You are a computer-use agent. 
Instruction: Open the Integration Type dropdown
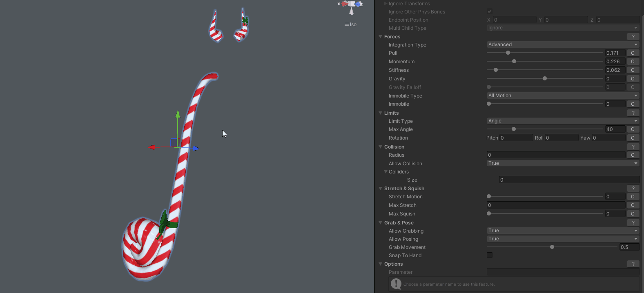tap(562, 44)
